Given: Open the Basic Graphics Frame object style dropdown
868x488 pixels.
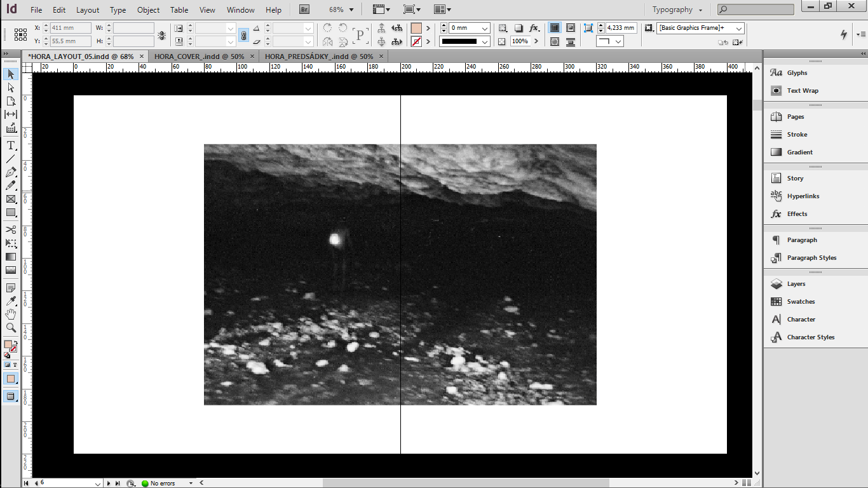Looking at the screenshot, I should tap(739, 28).
